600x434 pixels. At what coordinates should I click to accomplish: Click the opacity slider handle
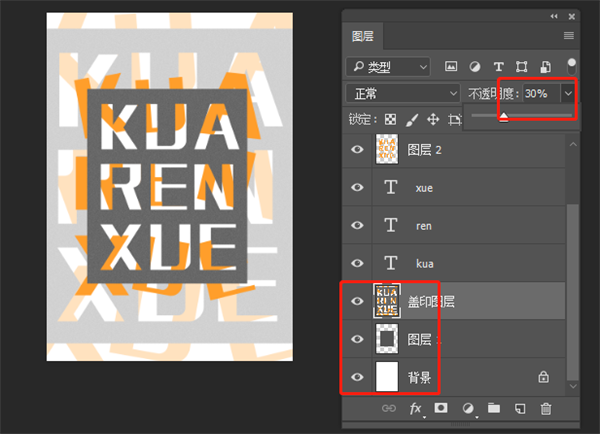pyautogui.click(x=504, y=116)
